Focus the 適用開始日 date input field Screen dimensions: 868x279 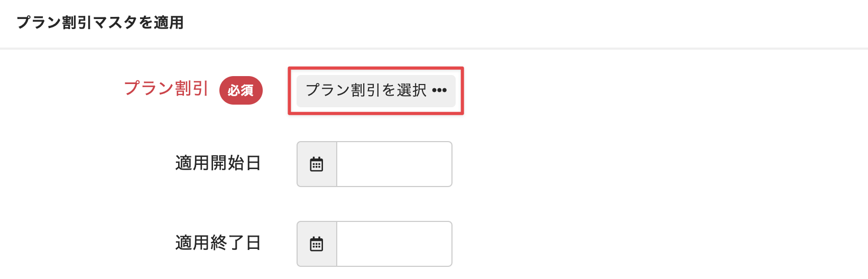point(394,164)
